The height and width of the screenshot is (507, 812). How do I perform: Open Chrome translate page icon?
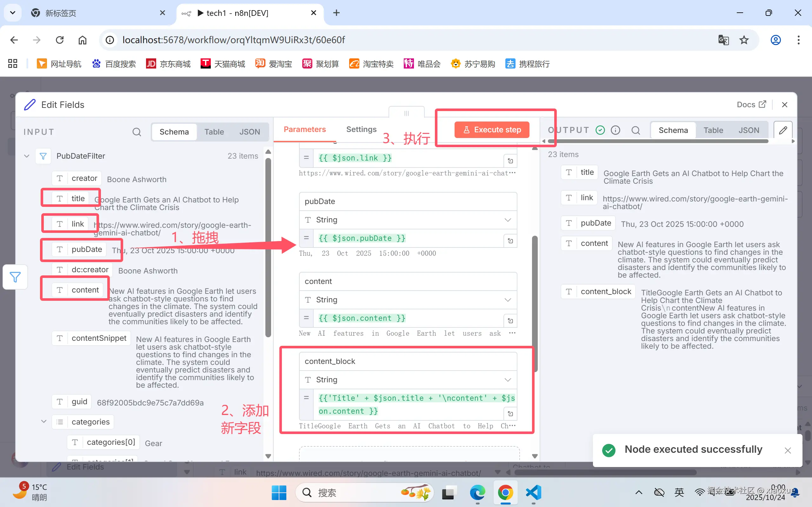(x=723, y=40)
